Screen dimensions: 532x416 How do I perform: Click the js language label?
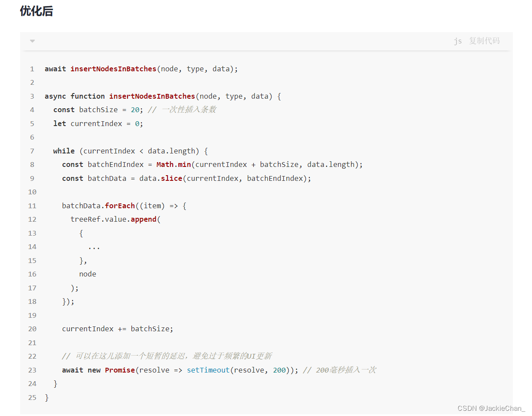pos(458,41)
